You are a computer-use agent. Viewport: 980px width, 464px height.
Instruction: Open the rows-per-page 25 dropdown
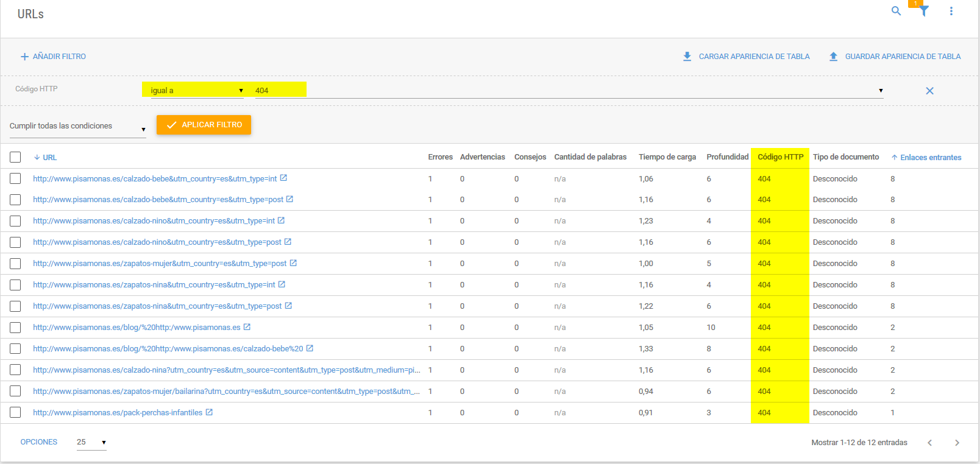(x=91, y=442)
